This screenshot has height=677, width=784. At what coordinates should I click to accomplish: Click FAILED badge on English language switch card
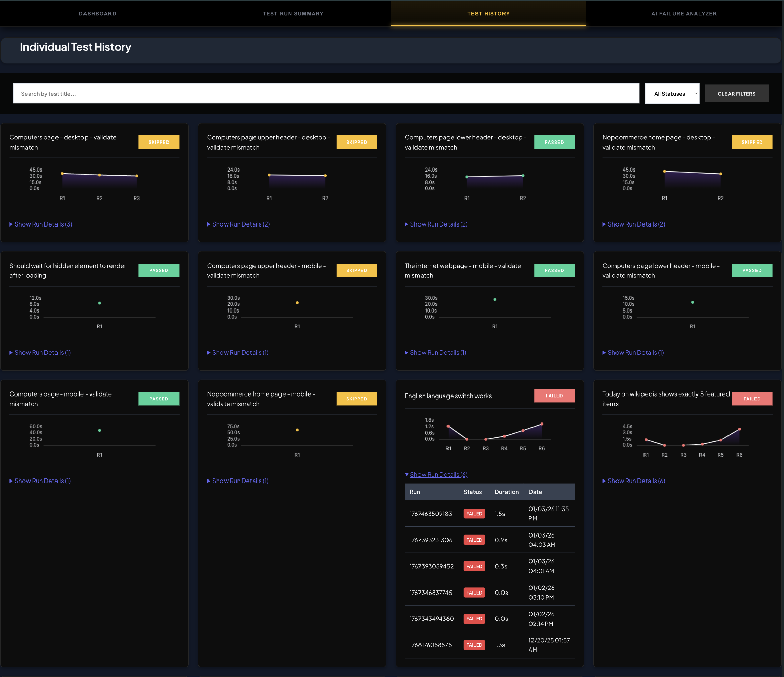tap(554, 396)
